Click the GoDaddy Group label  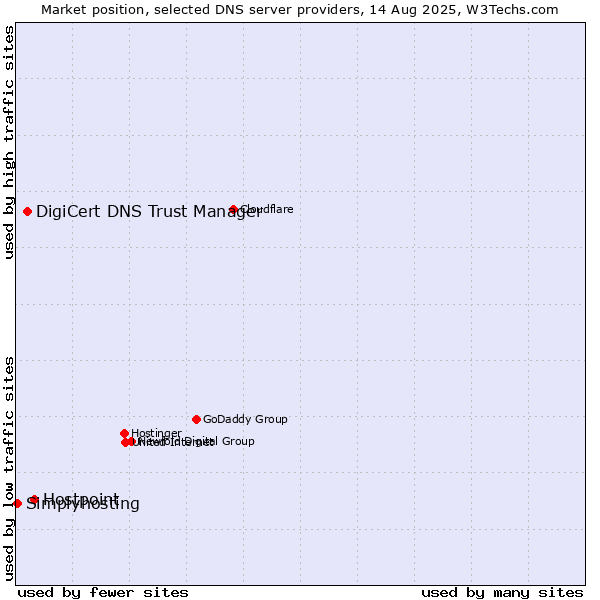(x=245, y=419)
